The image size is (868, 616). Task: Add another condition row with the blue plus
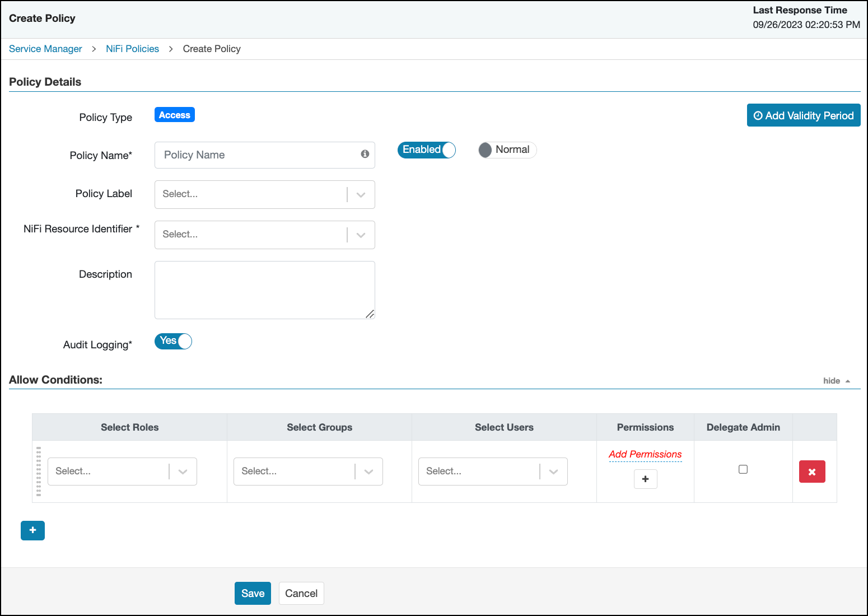pyautogui.click(x=32, y=530)
